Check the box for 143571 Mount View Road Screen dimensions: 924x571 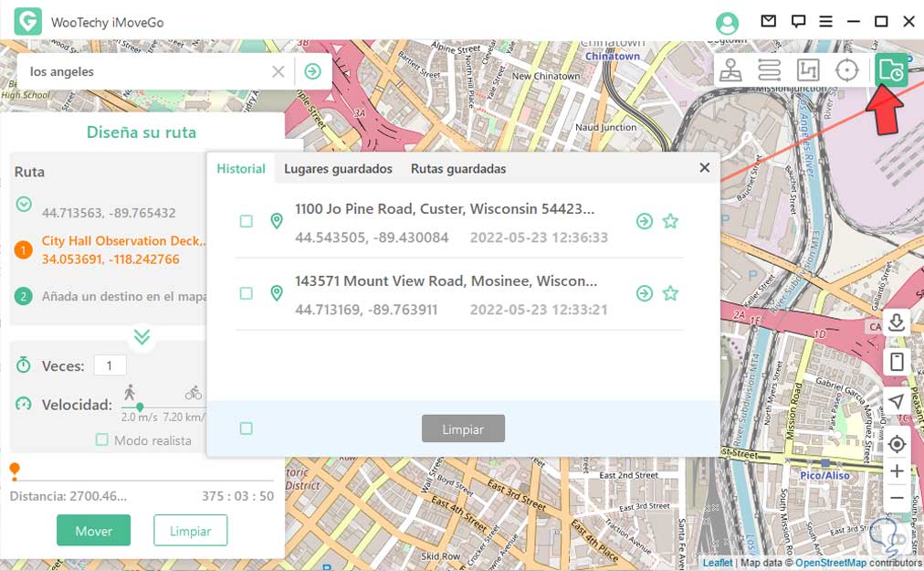(247, 293)
